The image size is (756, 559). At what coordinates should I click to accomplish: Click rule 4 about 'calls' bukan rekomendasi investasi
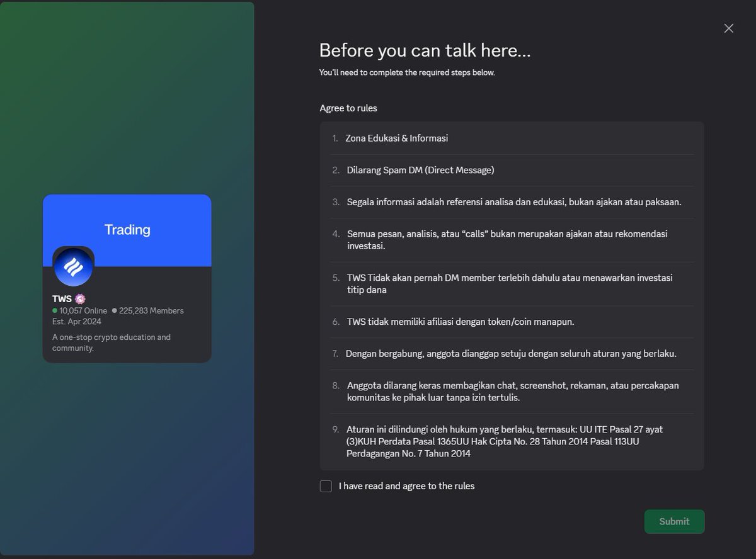[507, 240]
